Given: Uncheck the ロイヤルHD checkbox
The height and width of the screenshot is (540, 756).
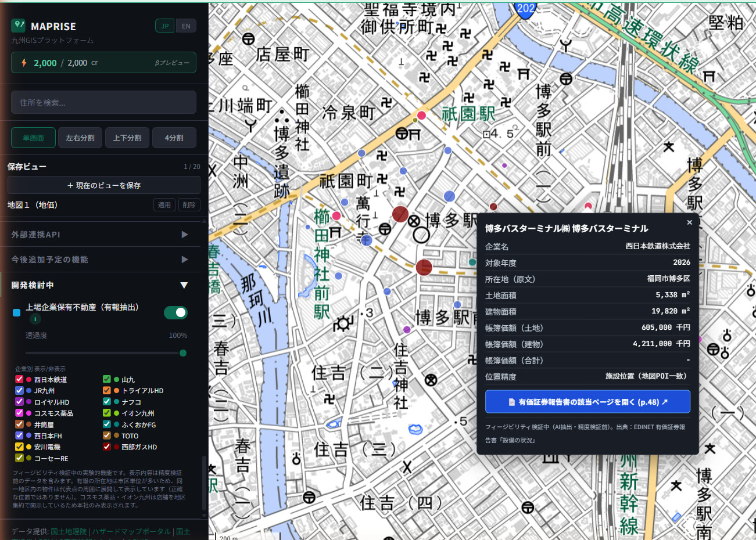Looking at the screenshot, I should (19, 402).
